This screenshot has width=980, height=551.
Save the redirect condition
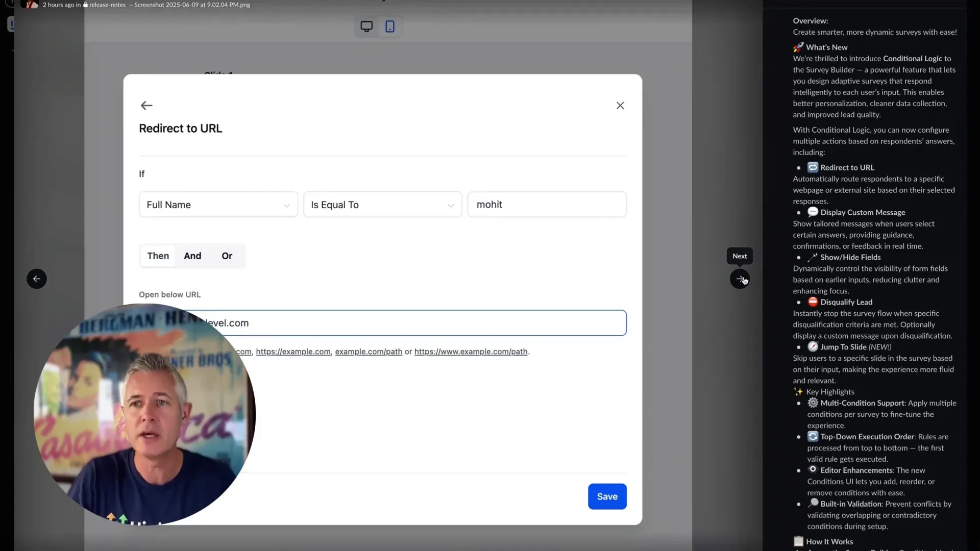607,496
